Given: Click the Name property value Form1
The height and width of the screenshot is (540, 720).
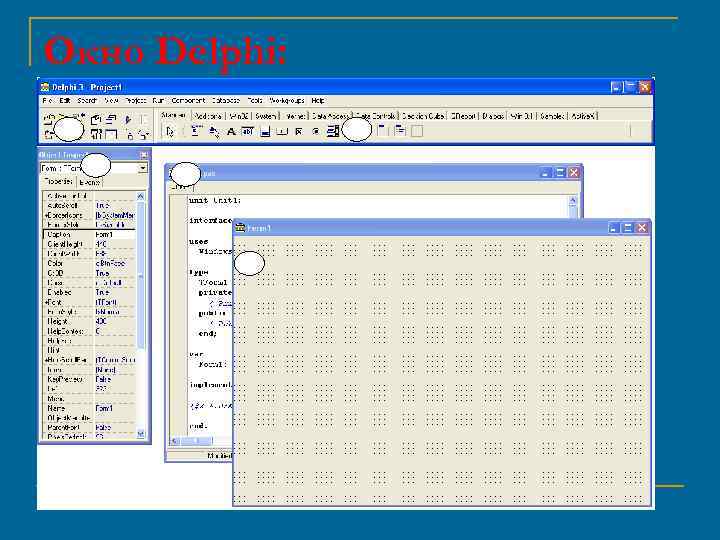Looking at the screenshot, I should [115, 409].
